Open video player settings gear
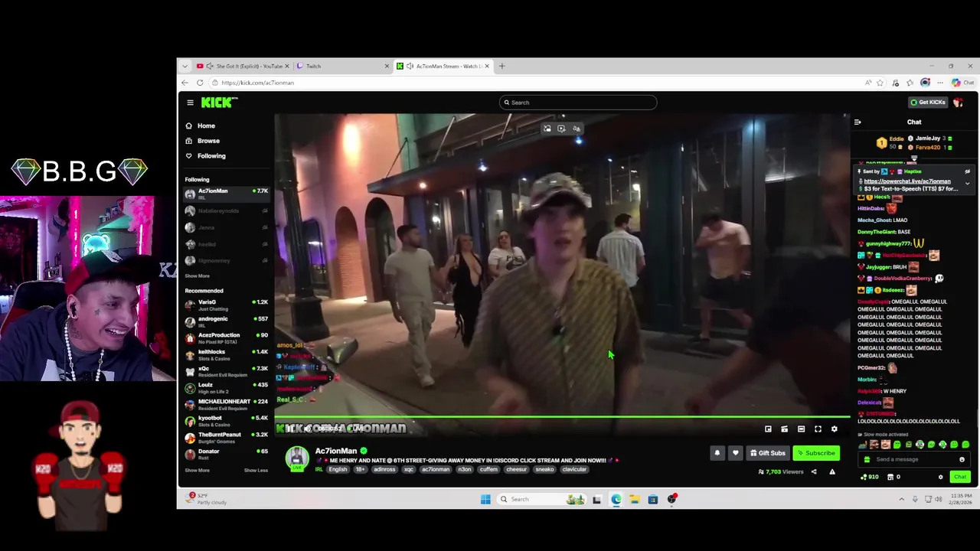This screenshot has height=551, width=980. click(x=835, y=429)
